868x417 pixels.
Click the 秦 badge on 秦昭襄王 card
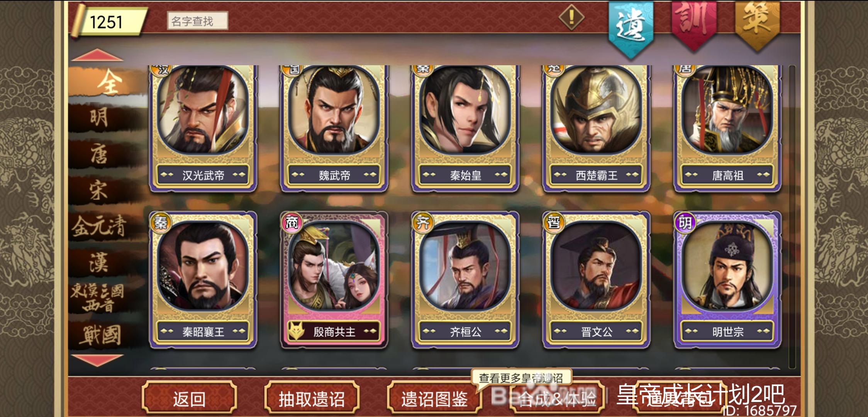click(160, 223)
